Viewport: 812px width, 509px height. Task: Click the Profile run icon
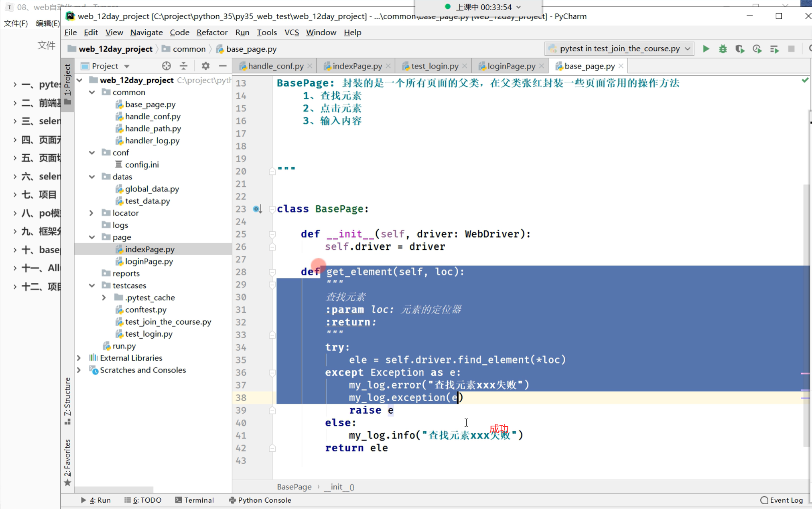click(757, 49)
